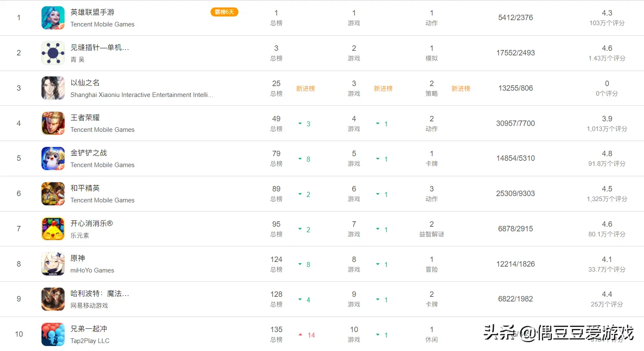Click the 新进榜 label beside rank 25
This screenshot has width=644, height=351.
point(305,89)
